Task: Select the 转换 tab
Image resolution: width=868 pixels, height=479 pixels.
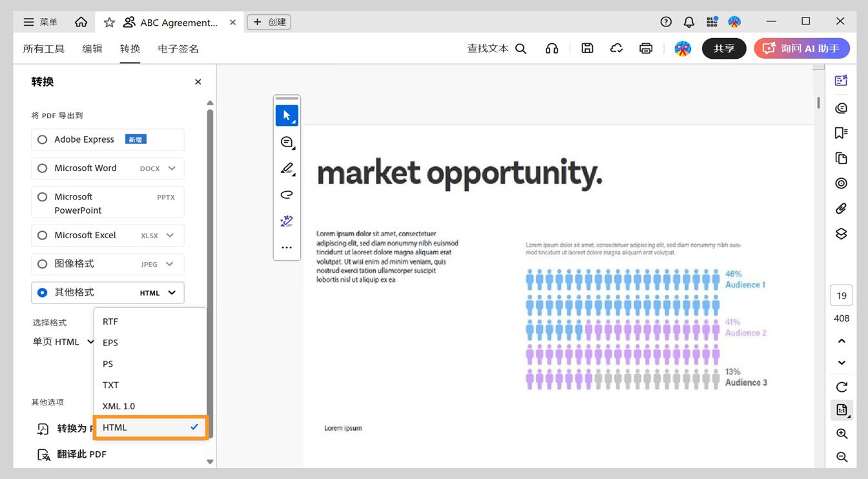Action: point(130,48)
